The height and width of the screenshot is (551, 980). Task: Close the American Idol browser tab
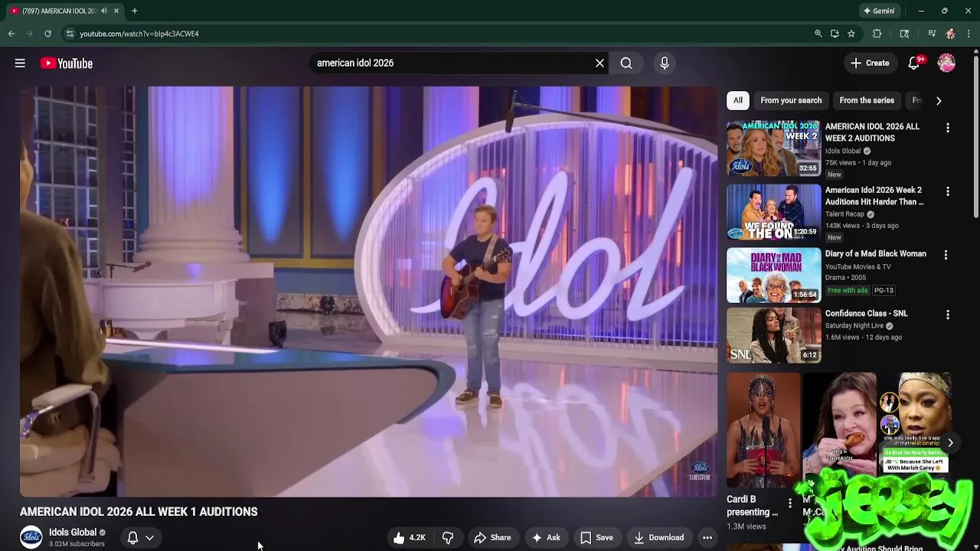[x=116, y=11]
